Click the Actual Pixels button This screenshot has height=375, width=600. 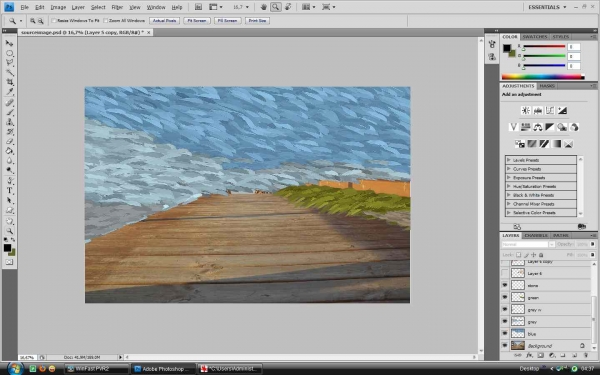pos(165,21)
